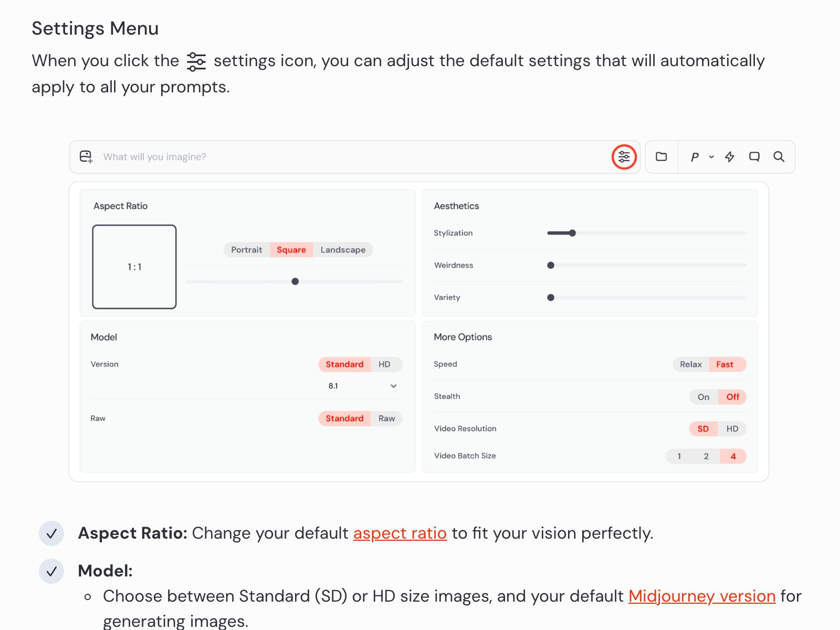Set Speed to Fast
840x630 pixels.
[727, 364]
